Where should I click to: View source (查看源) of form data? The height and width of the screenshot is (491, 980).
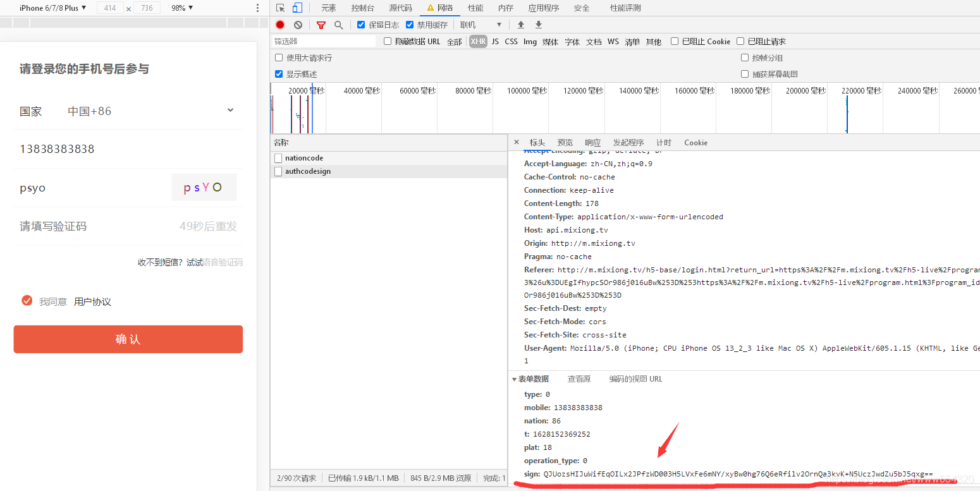579,379
